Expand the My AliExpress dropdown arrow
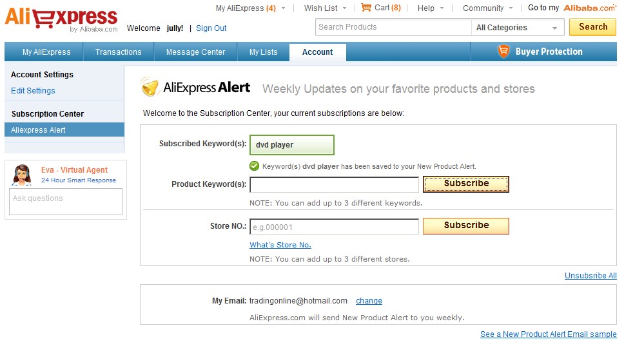Screen dimensions: 644x346 (284, 8)
